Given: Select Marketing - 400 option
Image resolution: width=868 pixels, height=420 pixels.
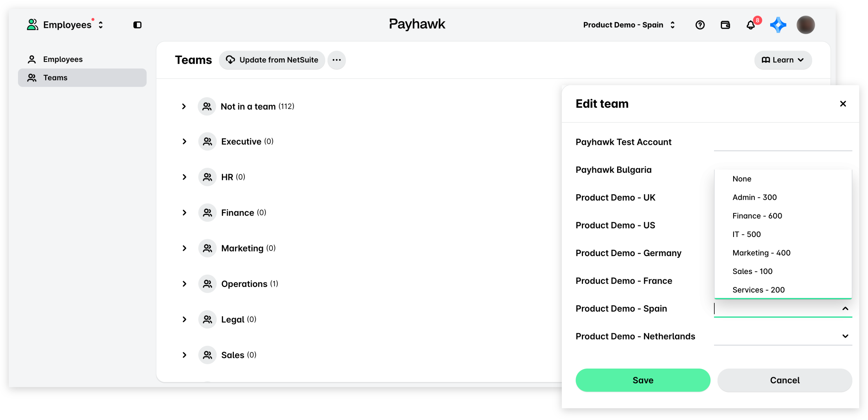Looking at the screenshot, I should tap(782, 253).
